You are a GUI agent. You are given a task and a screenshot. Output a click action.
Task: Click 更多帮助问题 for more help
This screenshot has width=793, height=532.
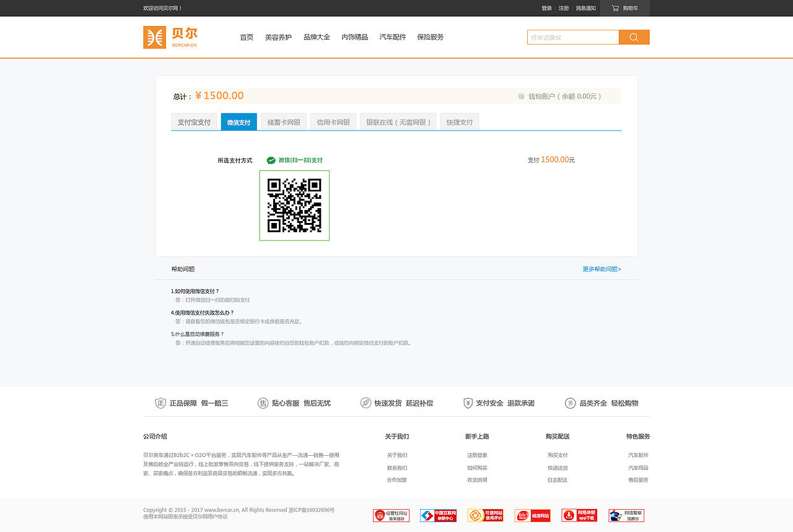click(x=600, y=269)
